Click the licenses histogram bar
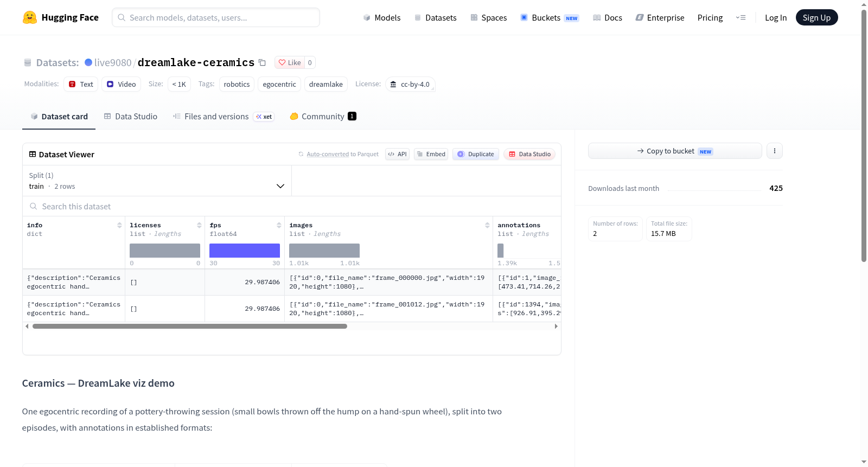 (165, 251)
